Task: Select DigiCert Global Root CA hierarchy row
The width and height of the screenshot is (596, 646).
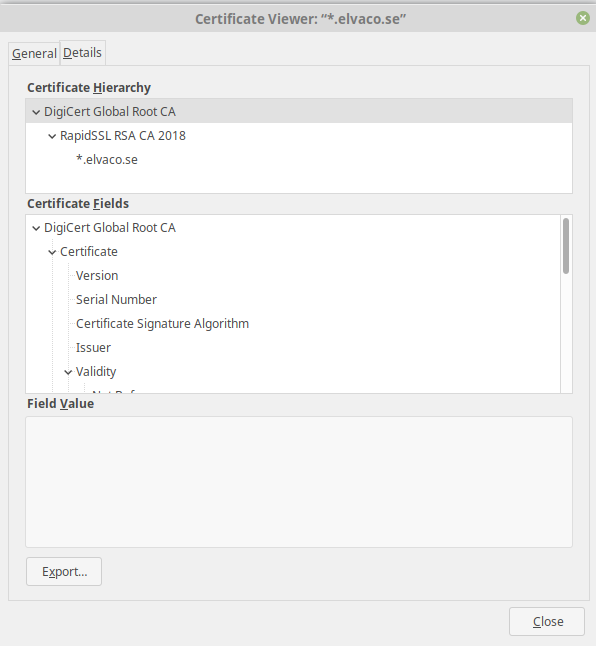Action: (x=299, y=111)
